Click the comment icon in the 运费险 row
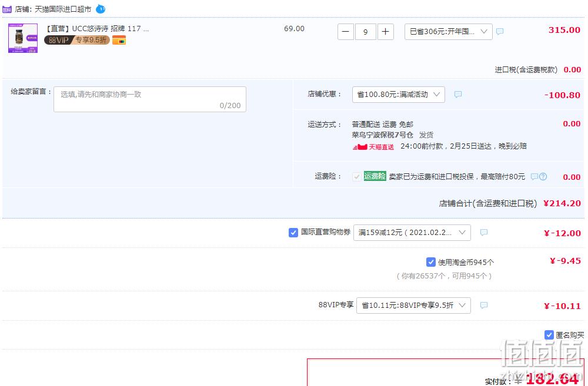The height and width of the screenshot is (386, 588). coord(534,176)
